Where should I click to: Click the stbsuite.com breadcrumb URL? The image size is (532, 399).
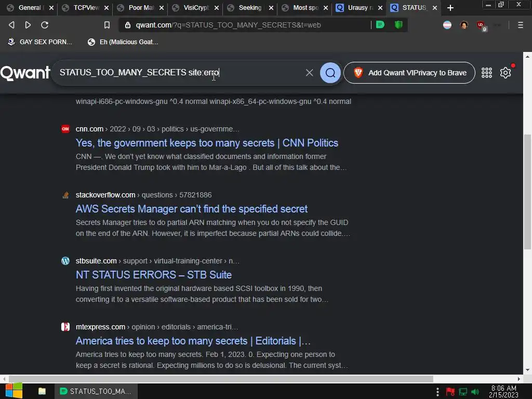tap(157, 261)
